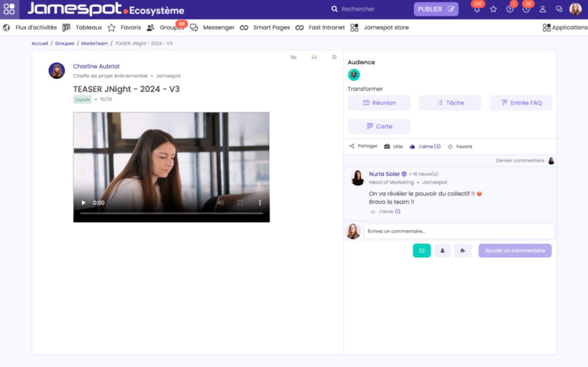Click the audience group avatar icon
The image size is (588, 367).
[x=354, y=75]
